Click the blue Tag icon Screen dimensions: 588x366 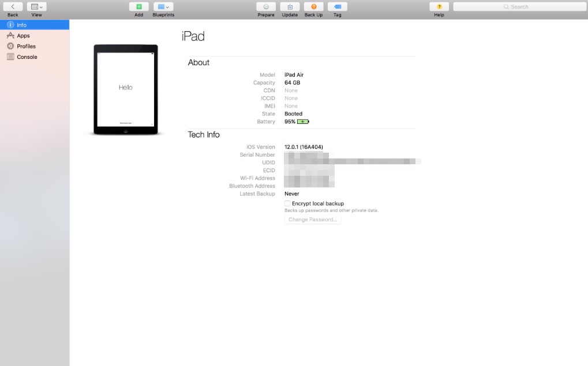[338, 6]
